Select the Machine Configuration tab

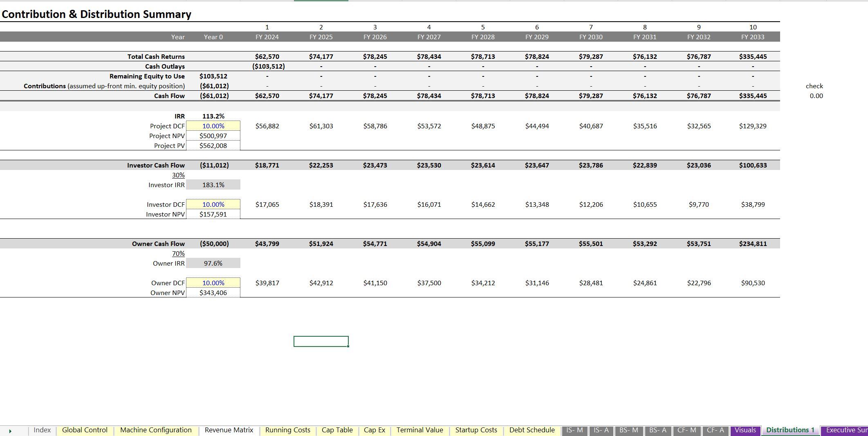coord(155,430)
